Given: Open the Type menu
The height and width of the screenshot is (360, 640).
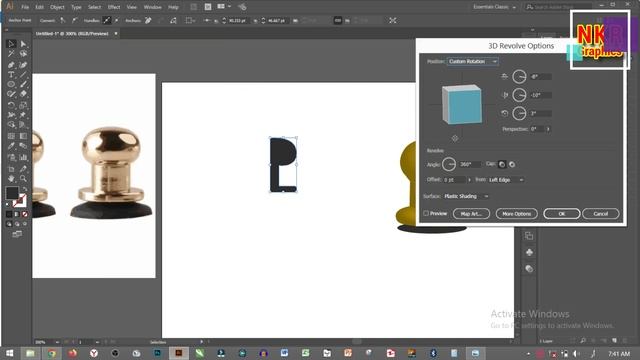Looking at the screenshot, I should [x=76, y=7].
